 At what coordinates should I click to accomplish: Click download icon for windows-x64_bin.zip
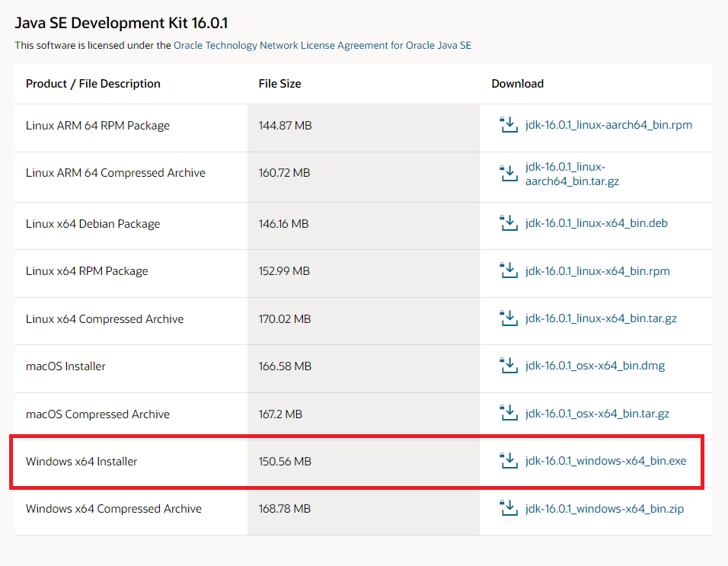509,508
